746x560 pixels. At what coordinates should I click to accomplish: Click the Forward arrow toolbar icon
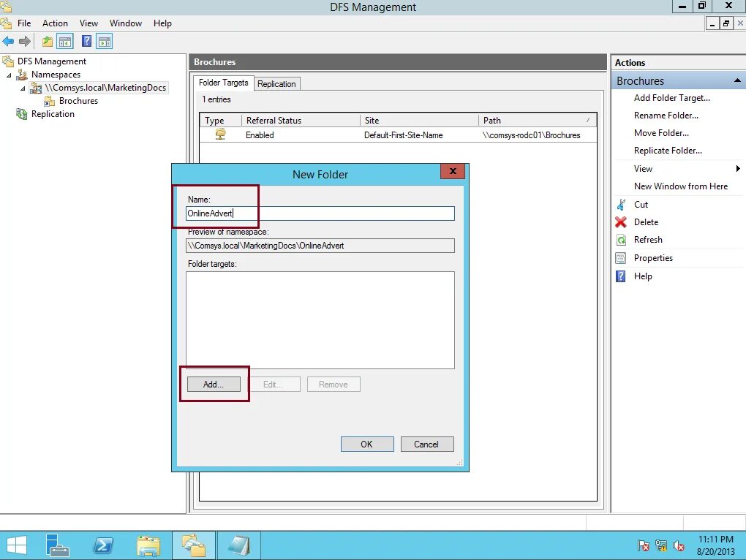point(25,42)
